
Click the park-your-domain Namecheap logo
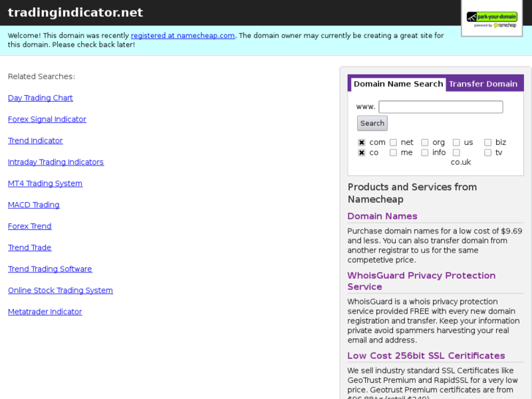click(492, 20)
